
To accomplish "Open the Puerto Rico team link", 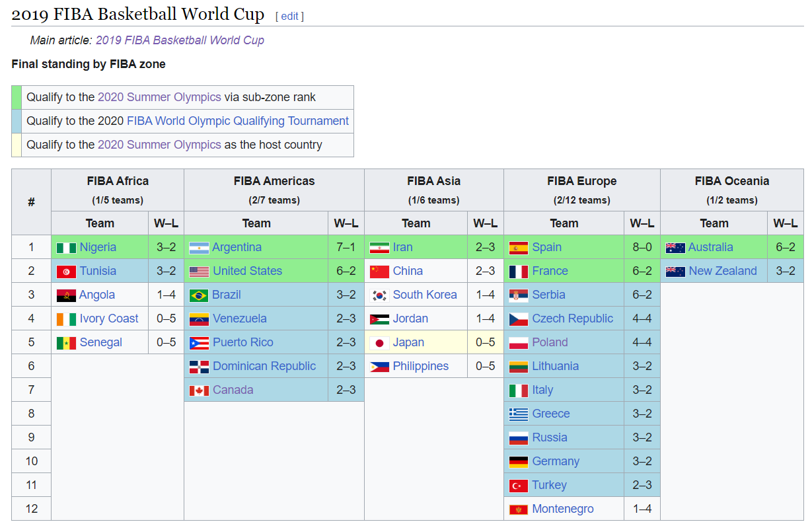I will click(243, 342).
